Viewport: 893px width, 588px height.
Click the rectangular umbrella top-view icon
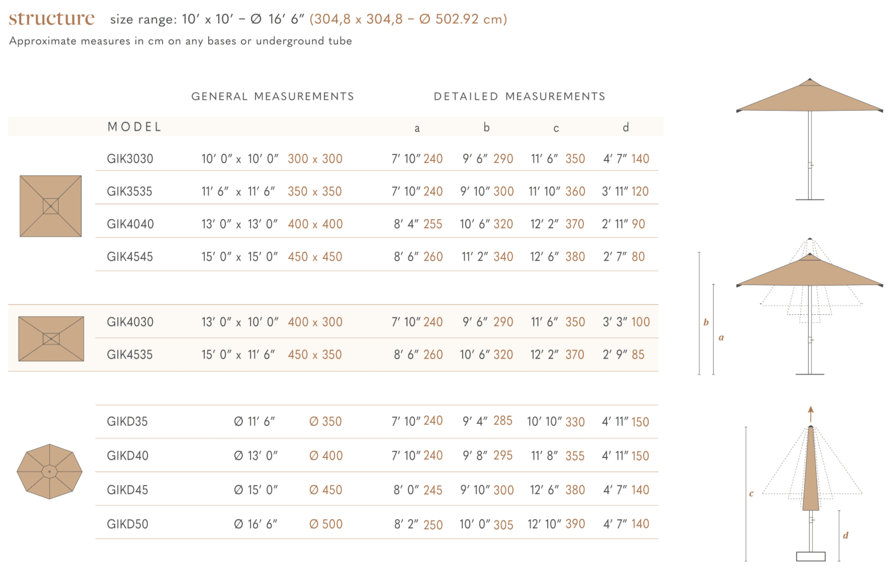click(x=51, y=339)
